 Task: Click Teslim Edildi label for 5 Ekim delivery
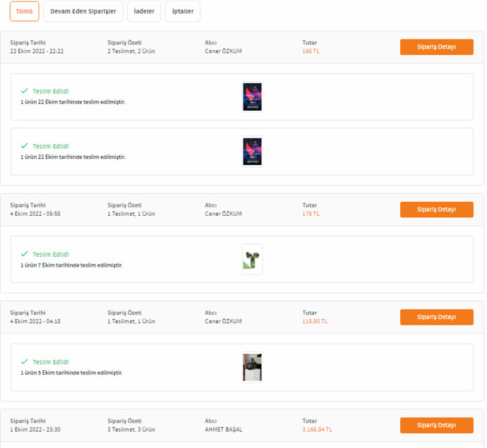(x=51, y=362)
